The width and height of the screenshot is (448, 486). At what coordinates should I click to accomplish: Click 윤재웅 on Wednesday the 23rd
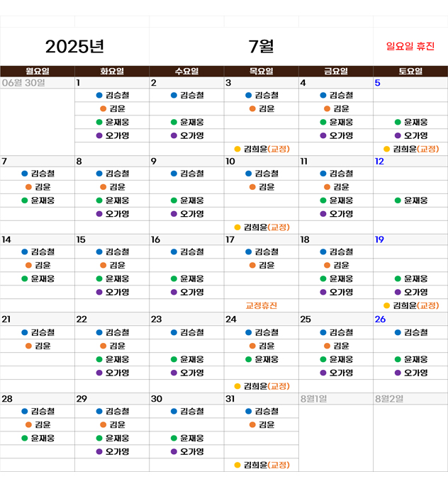(x=187, y=360)
